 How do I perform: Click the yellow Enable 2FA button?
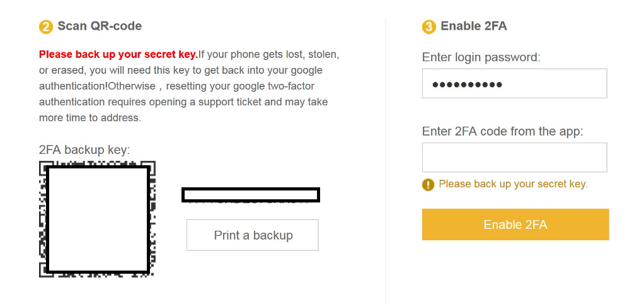click(515, 225)
